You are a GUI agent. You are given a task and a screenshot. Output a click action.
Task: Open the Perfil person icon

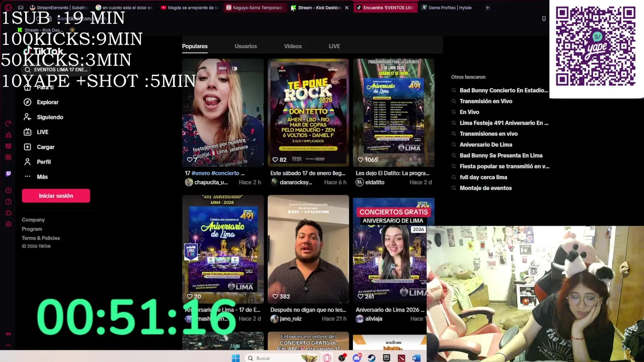(27, 162)
